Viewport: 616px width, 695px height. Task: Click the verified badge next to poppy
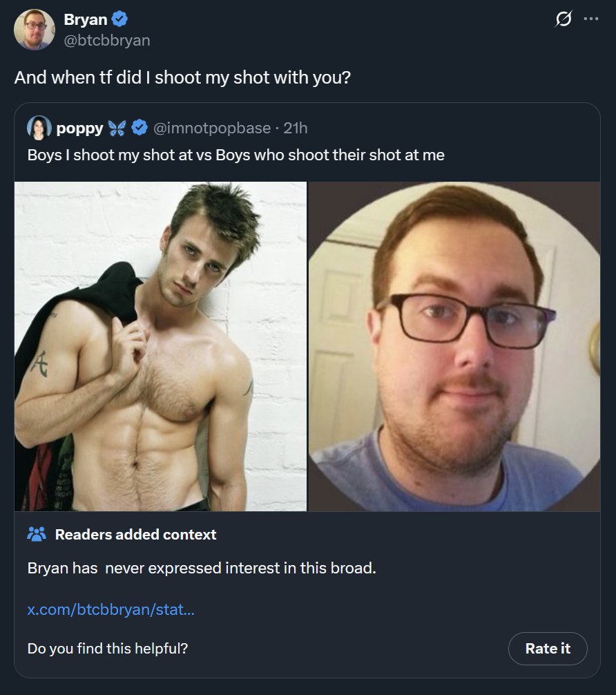pyautogui.click(x=139, y=128)
